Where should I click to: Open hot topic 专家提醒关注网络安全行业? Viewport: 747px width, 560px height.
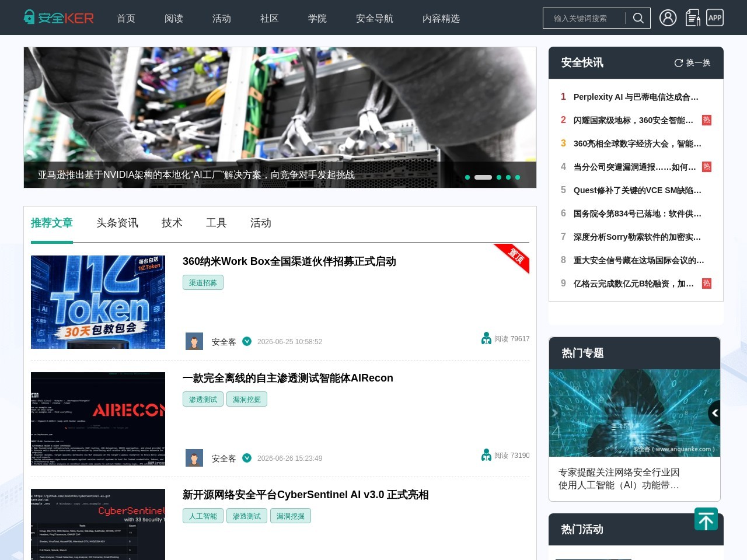(619, 479)
